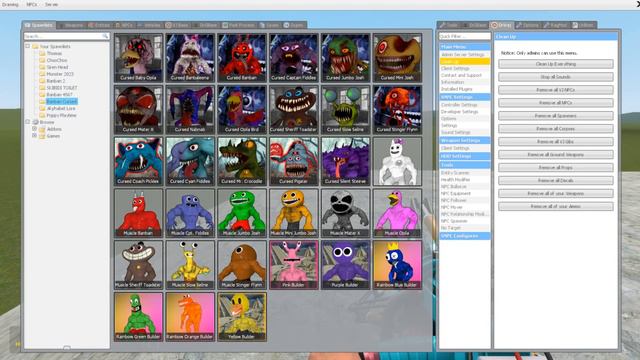This screenshot has height=360, width=640.
Task: Spawn the Muscle Sheriff Toadster icon
Action: tap(138, 265)
